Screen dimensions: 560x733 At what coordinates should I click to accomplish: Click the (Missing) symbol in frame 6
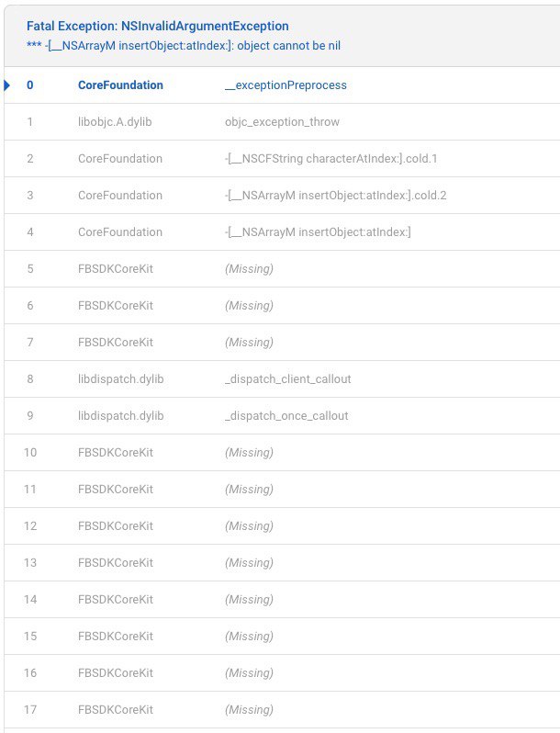click(x=249, y=306)
